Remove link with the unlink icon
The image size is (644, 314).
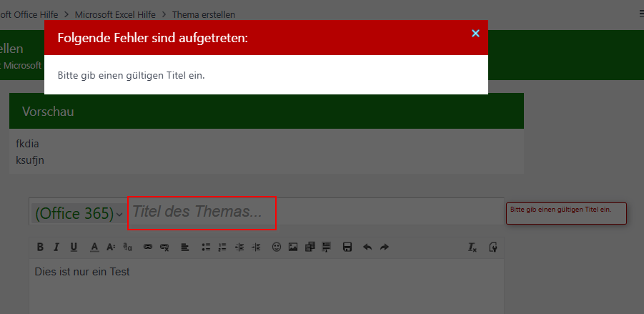point(164,247)
